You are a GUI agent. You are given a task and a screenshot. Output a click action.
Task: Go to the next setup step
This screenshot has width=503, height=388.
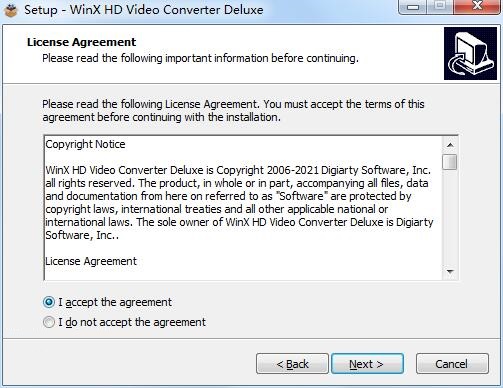[367, 364]
